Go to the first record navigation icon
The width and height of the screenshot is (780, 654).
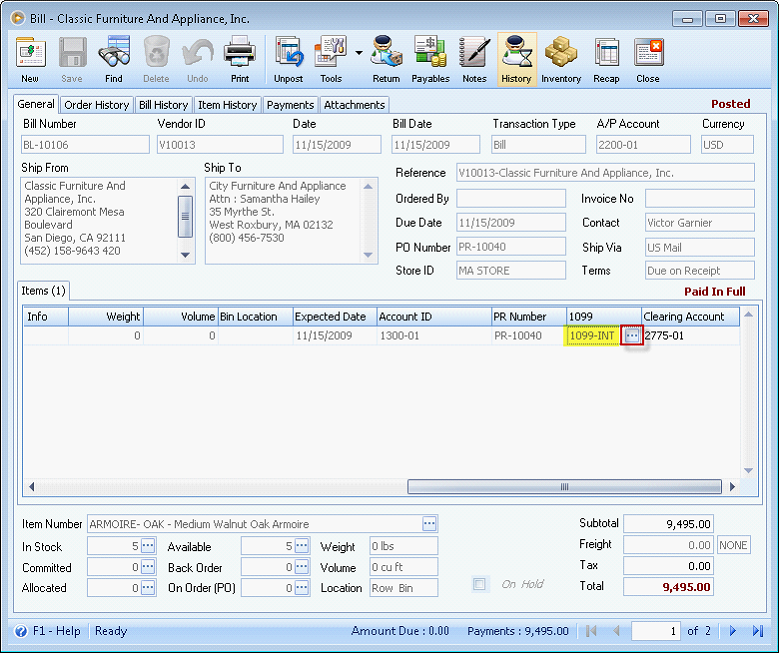[591, 631]
